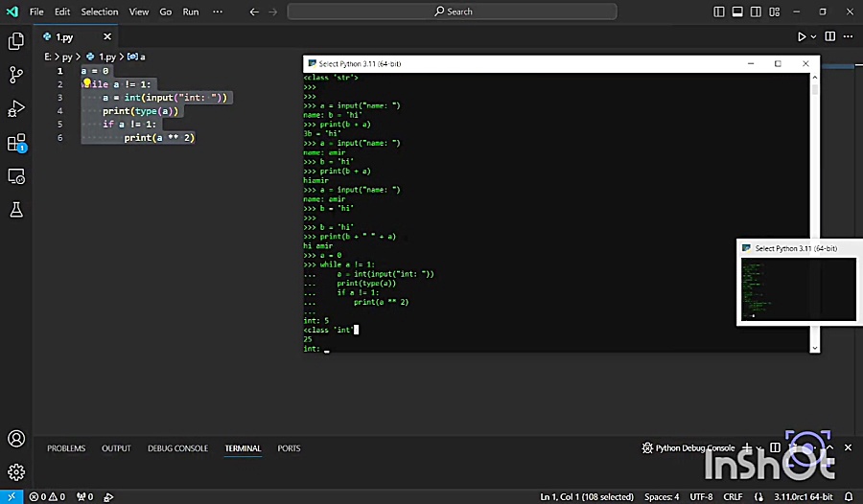Switch to the DEBUG CONSOLE panel tab

(177, 448)
